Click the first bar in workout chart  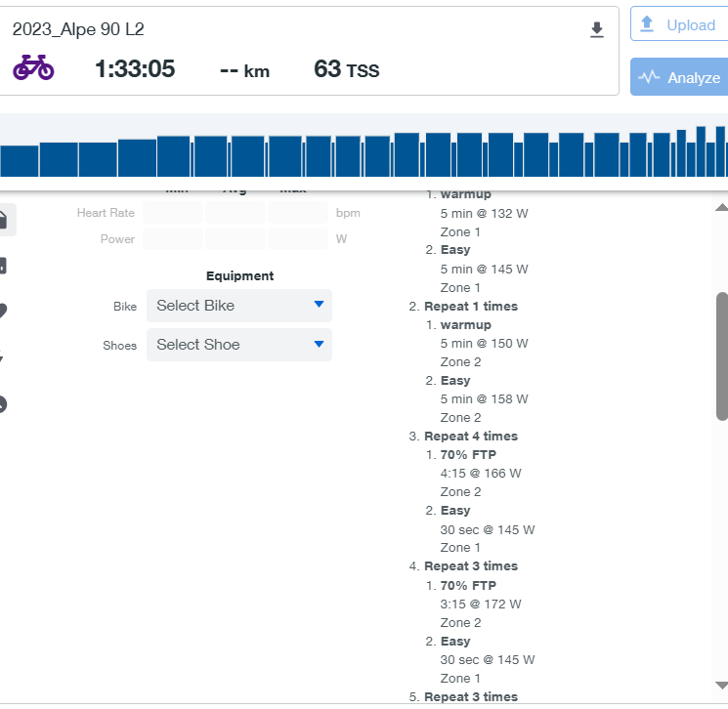click(x=19, y=161)
